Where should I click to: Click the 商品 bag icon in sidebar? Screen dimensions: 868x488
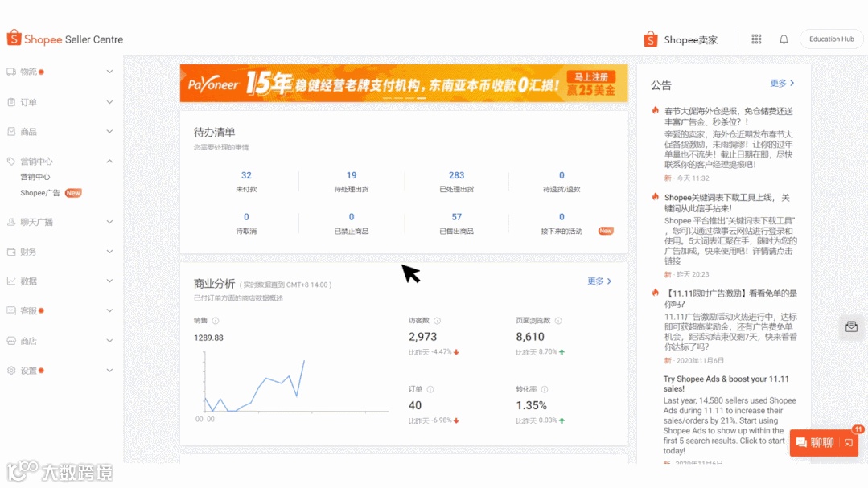tap(11, 131)
